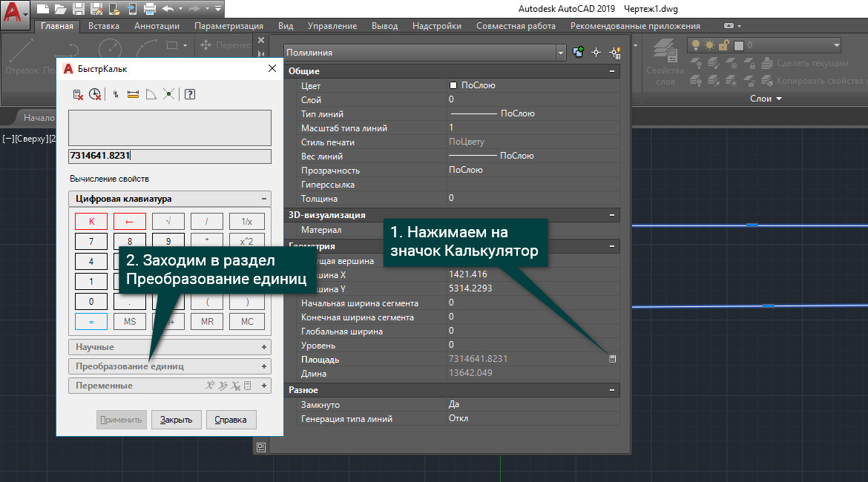This screenshot has width=868, height=482.
Task: Click the Quick Select icon in properties palette
Action: (x=615, y=53)
